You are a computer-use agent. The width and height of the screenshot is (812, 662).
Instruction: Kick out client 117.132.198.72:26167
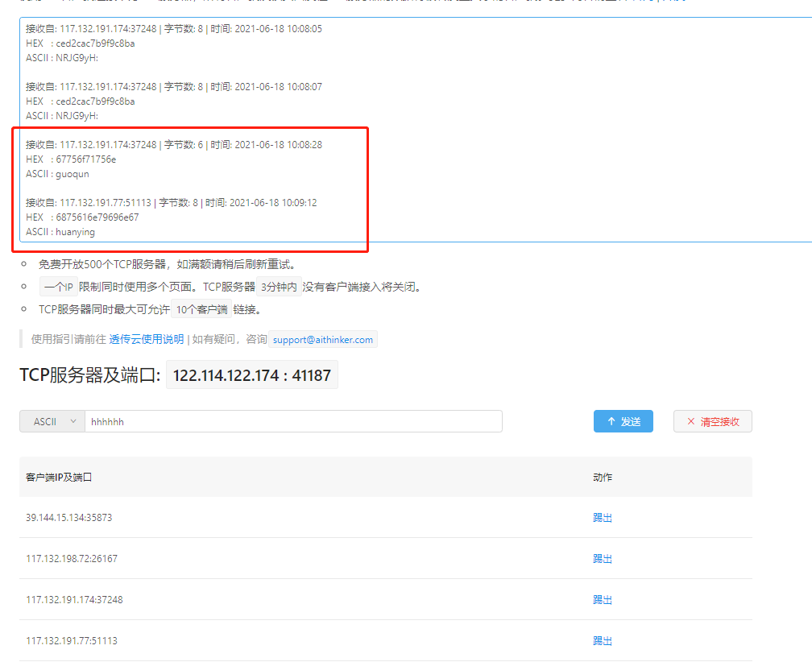click(603, 558)
